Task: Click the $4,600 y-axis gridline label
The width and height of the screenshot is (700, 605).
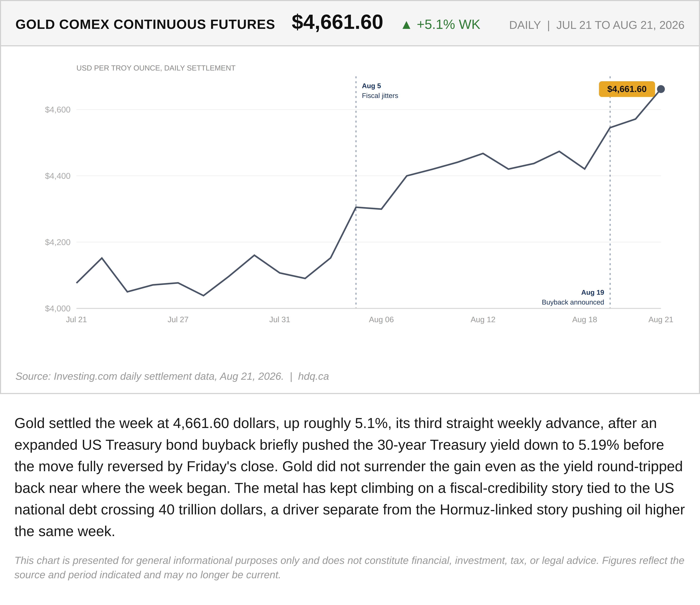Action: tap(58, 110)
